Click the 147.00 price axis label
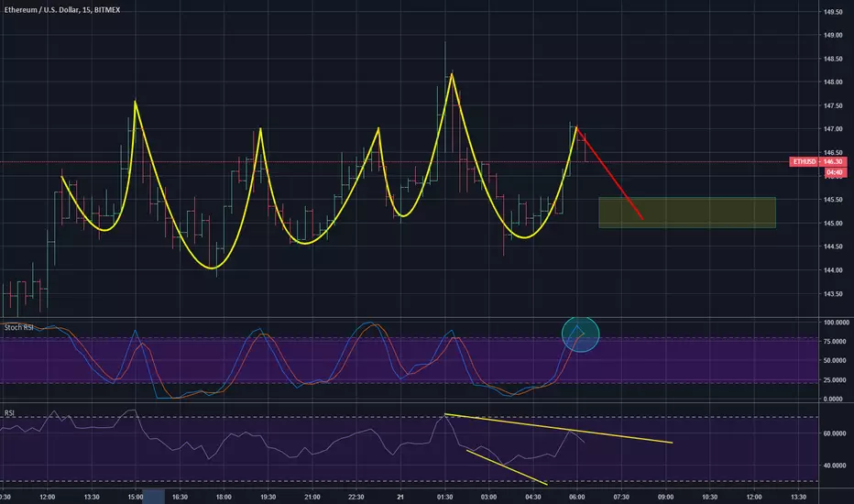854x504 pixels. [x=833, y=129]
